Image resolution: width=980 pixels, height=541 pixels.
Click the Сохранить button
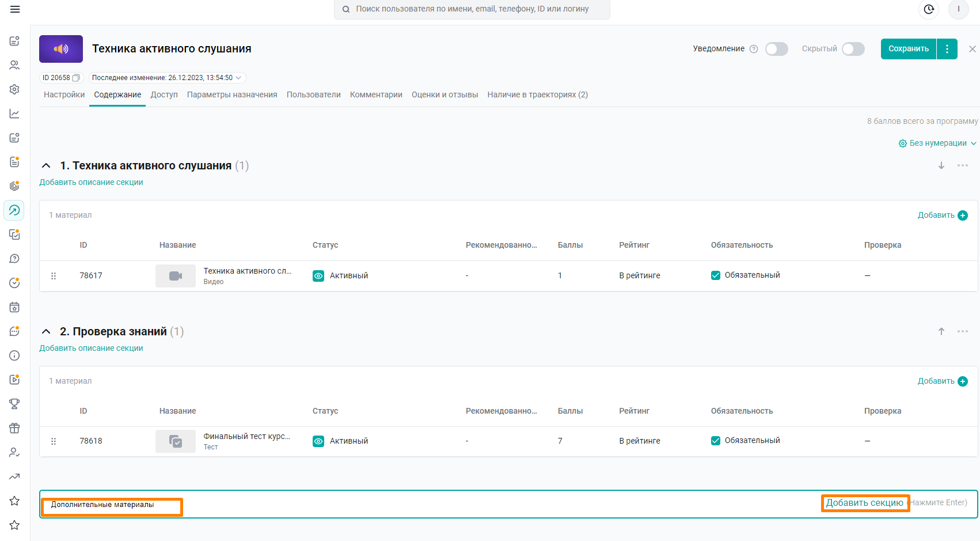tap(909, 49)
